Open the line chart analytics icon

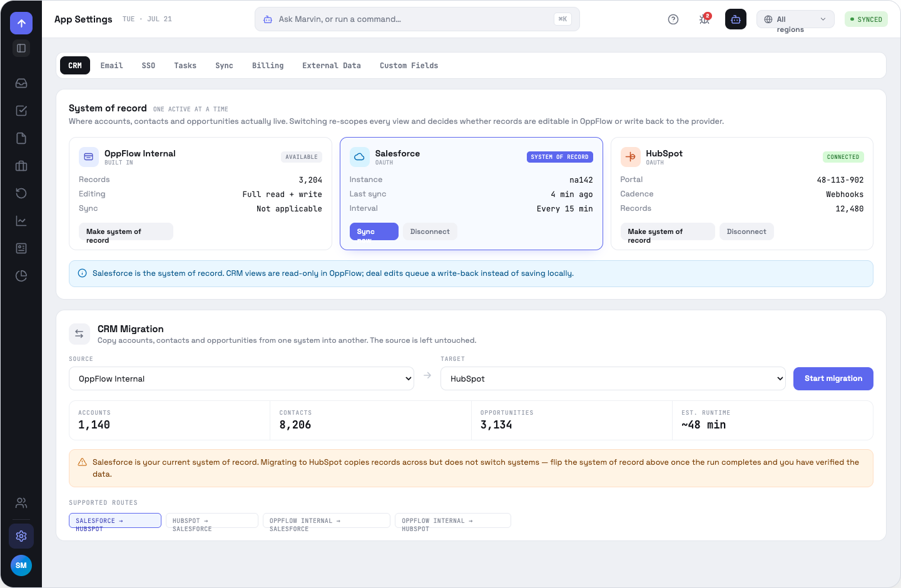click(x=21, y=221)
